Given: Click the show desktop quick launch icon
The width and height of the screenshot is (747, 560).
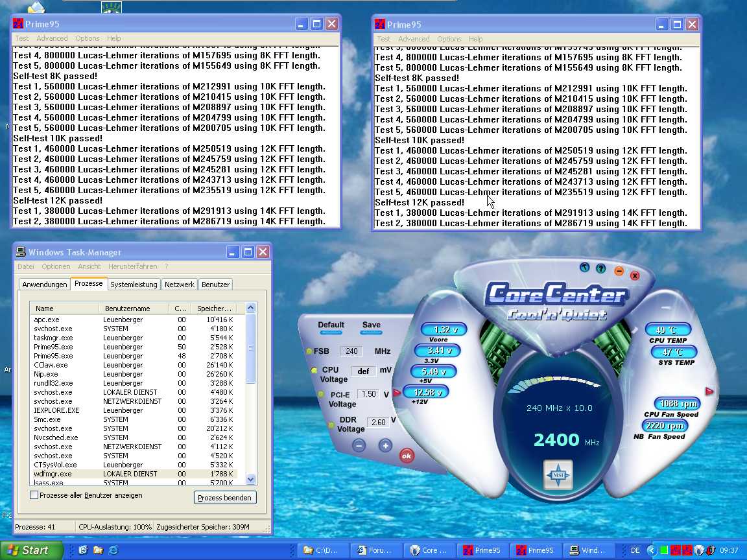Looking at the screenshot, I should tap(83, 550).
